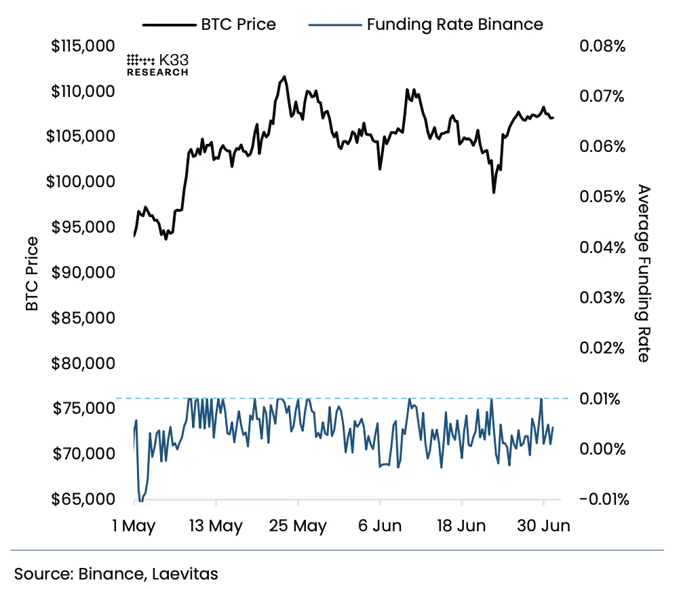The width and height of the screenshot is (700, 589).
Task: Click the blue Funding Rate legend line
Action: click(334, 25)
